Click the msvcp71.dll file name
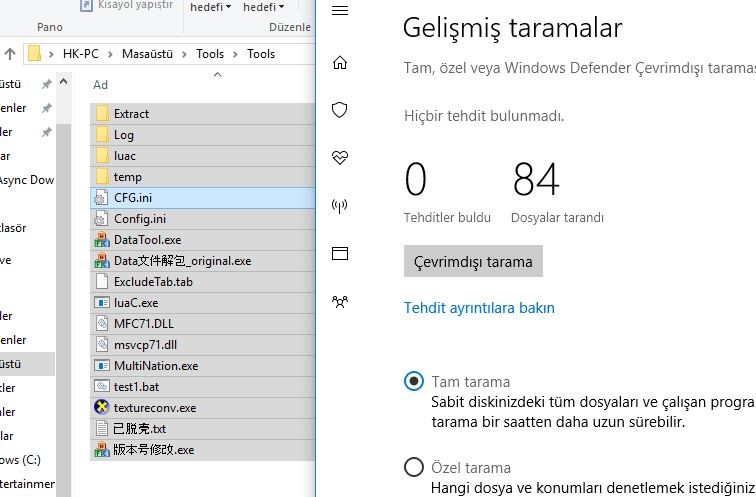756x497 pixels. tap(145, 345)
